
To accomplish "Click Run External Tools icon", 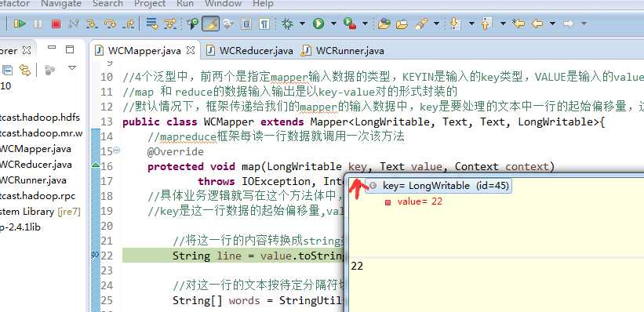I will pyautogui.click(x=349, y=24).
